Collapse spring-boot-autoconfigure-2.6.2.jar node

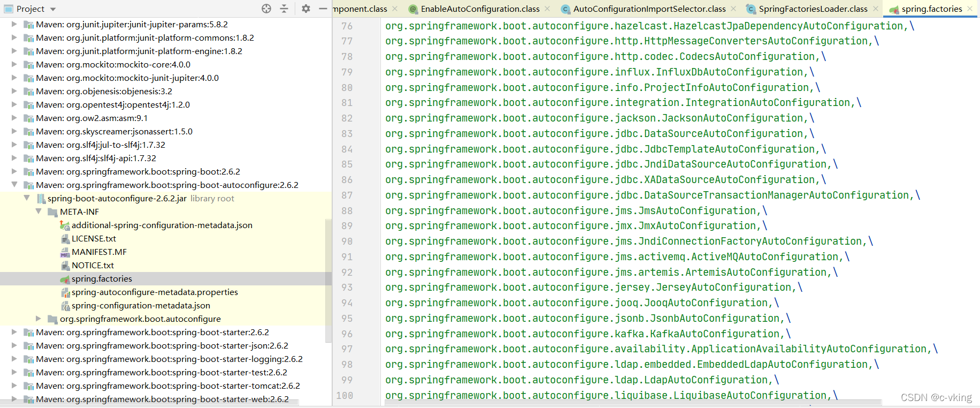pos(27,198)
